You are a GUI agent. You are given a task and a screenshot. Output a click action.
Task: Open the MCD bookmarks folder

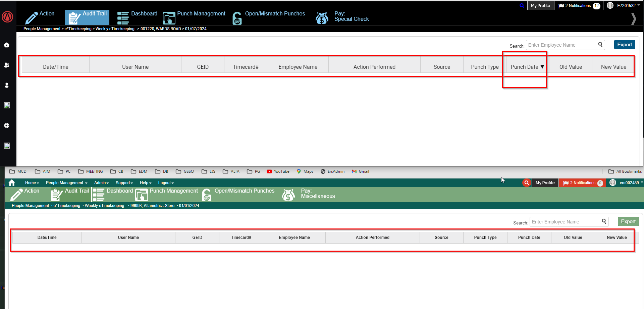coord(18,171)
